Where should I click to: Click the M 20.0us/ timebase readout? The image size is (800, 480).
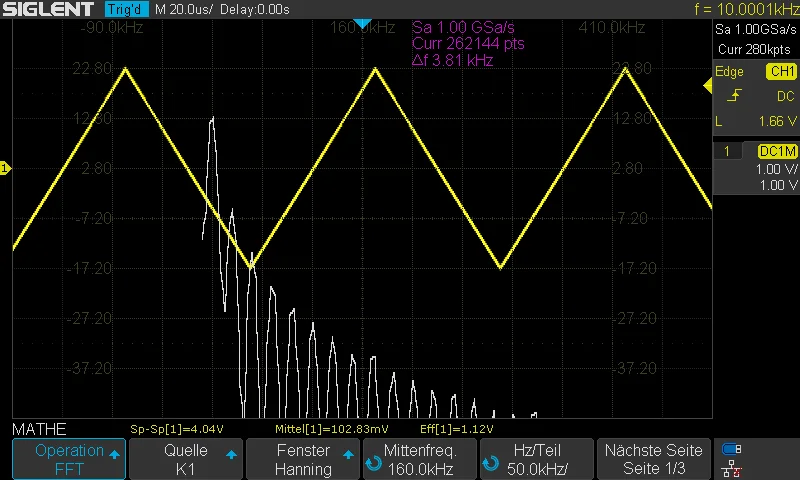(184, 9)
